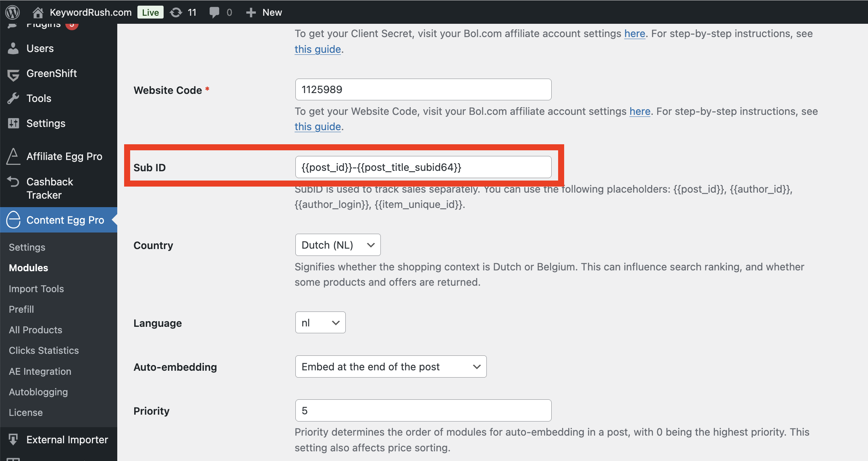Click inside the Sub ID input field
Viewport: 868px width, 461px height.
(423, 167)
